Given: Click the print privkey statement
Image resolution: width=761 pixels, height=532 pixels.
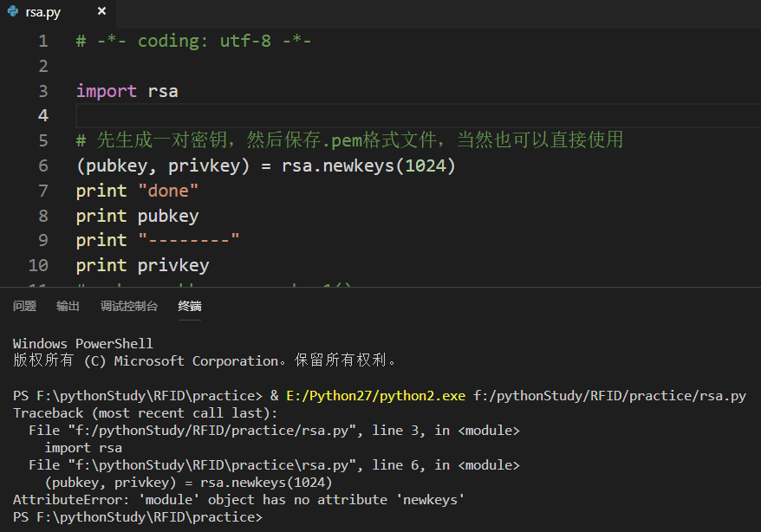Looking at the screenshot, I should point(143,265).
